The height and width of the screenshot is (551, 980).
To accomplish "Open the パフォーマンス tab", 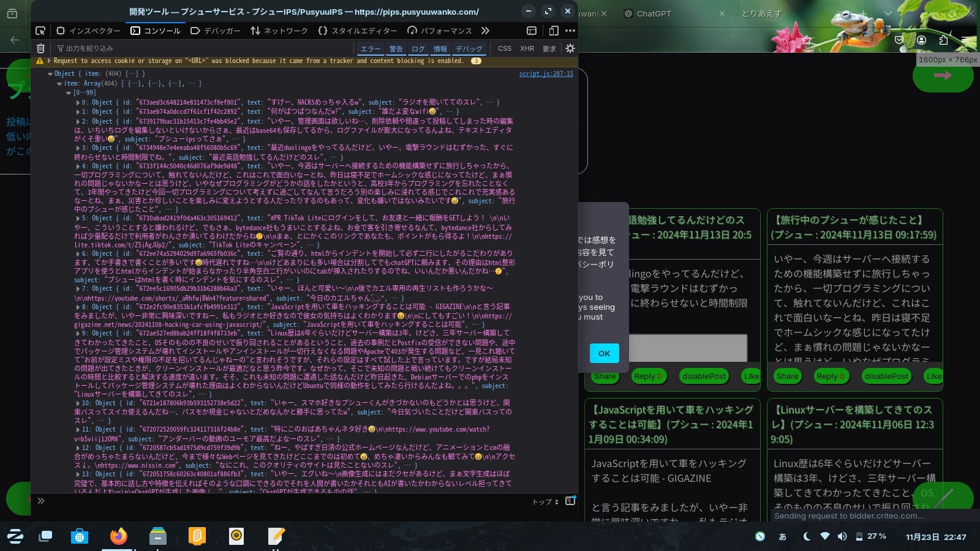I will (x=440, y=31).
